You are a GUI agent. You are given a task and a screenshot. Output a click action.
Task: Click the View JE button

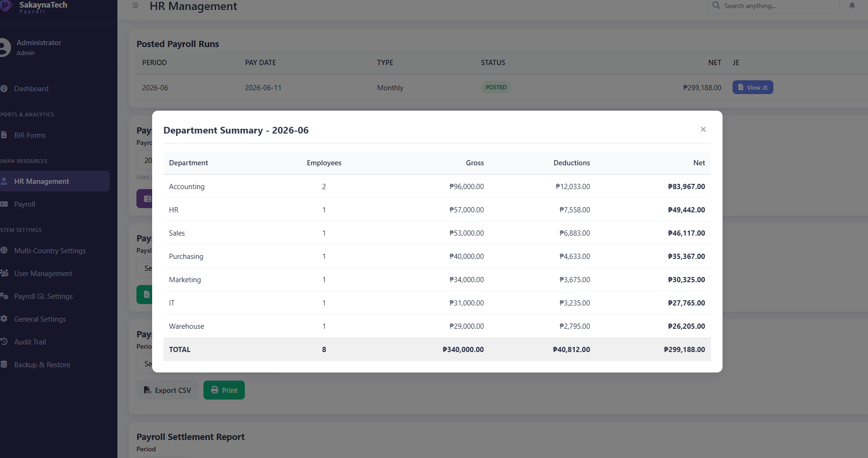click(752, 87)
